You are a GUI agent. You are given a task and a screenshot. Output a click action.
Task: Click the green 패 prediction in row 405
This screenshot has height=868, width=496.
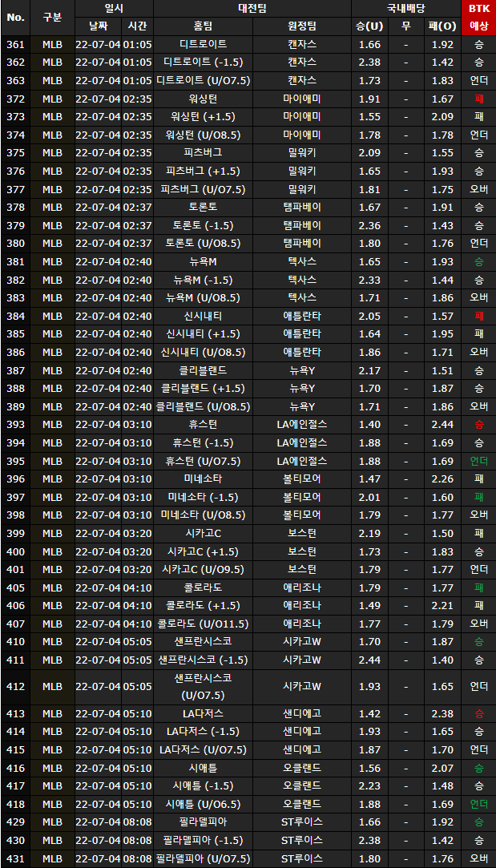pos(479,587)
